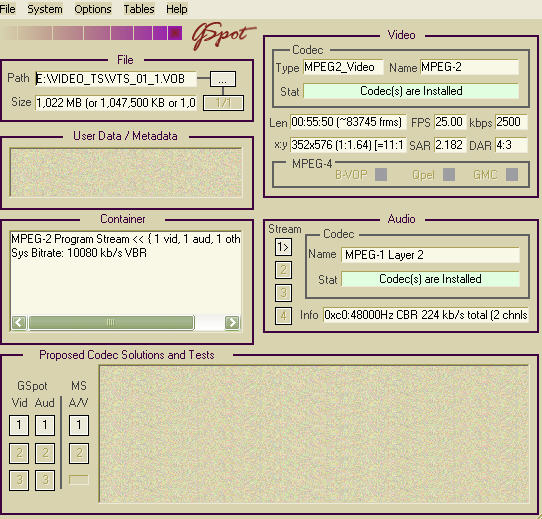Click MS A/V test button 2
The image size is (542, 519).
click(79, 453)
